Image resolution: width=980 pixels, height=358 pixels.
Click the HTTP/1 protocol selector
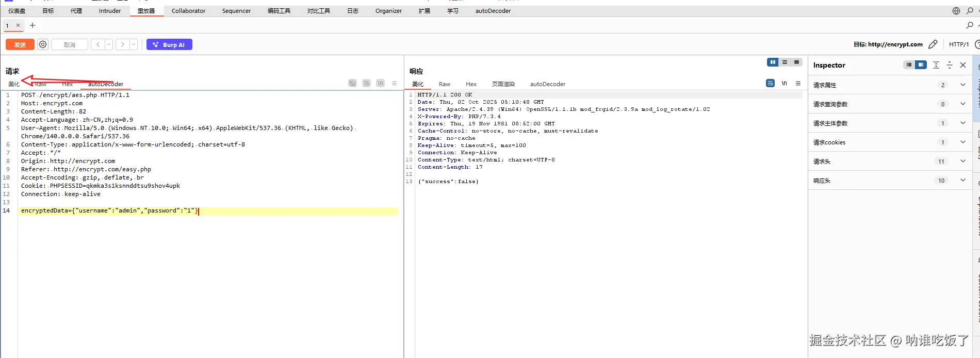click(x=959, y=44)
